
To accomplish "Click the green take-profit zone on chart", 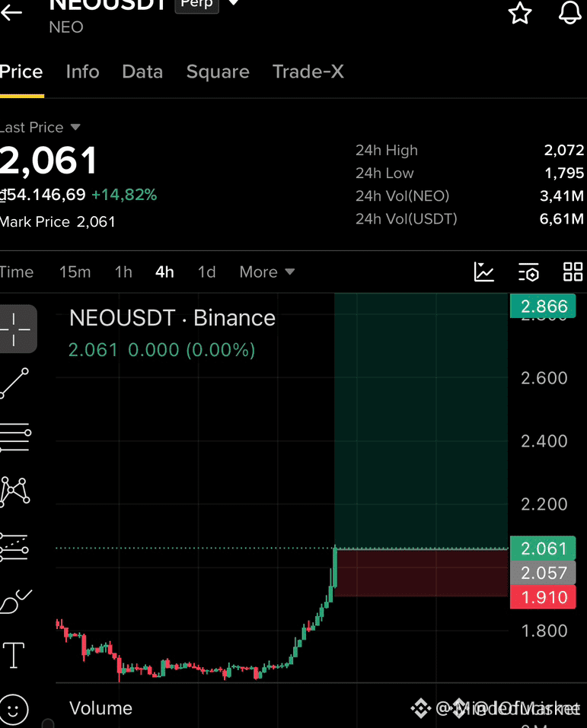I will tap(421, 421).
